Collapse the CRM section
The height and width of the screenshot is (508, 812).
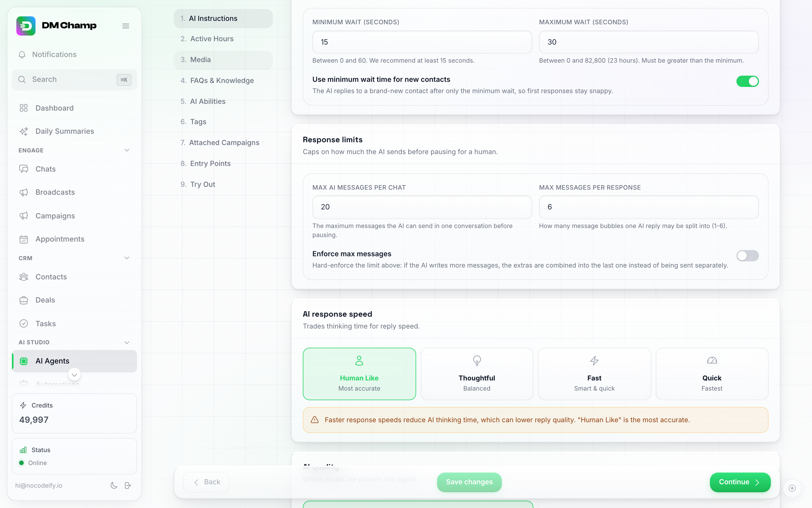click(127, 258)
